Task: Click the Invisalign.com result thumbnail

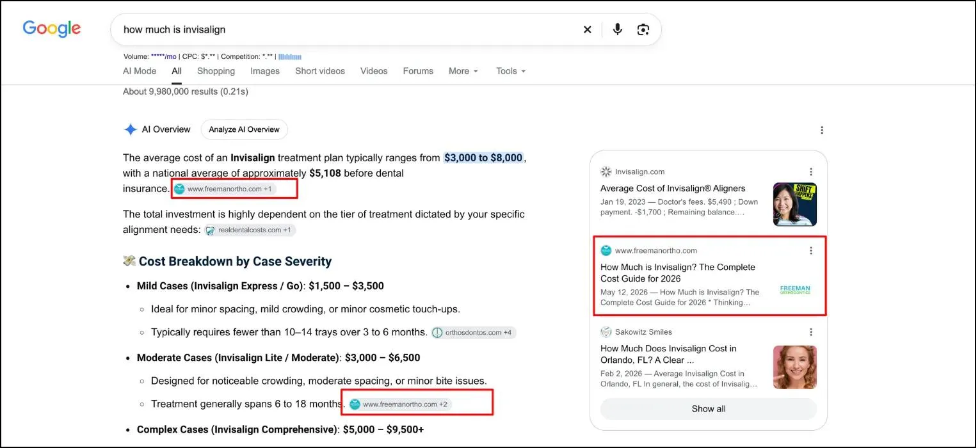Action: pyautogui.click(x=795, y=204)
